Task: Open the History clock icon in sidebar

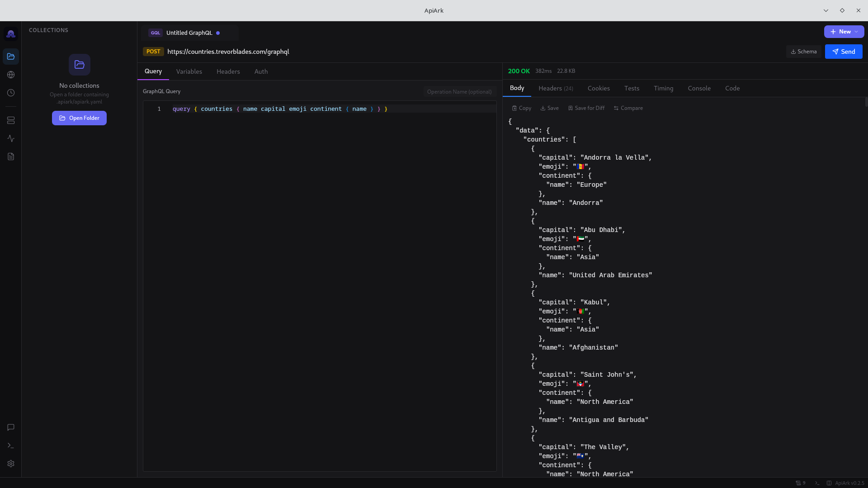Action: point(11,93)
